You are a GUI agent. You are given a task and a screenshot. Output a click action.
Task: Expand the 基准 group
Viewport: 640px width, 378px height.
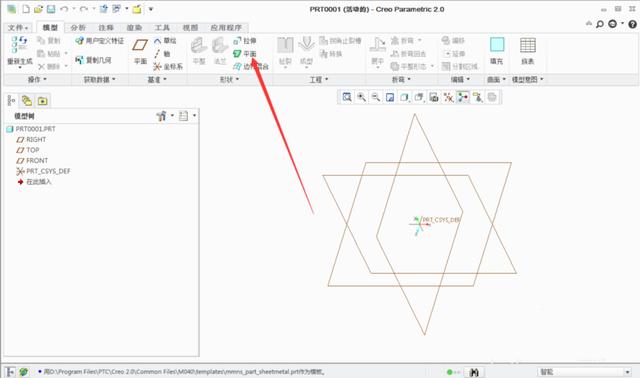click(x=157, y=80)
